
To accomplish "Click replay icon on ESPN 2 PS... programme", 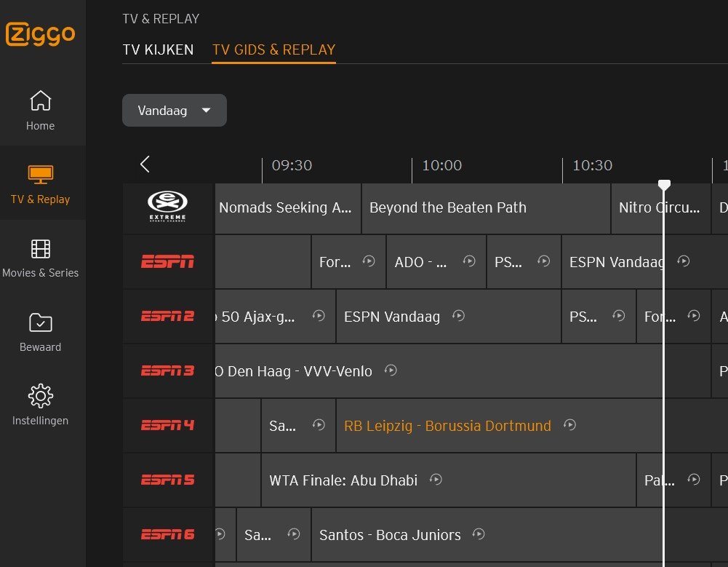I will (618, 316).
